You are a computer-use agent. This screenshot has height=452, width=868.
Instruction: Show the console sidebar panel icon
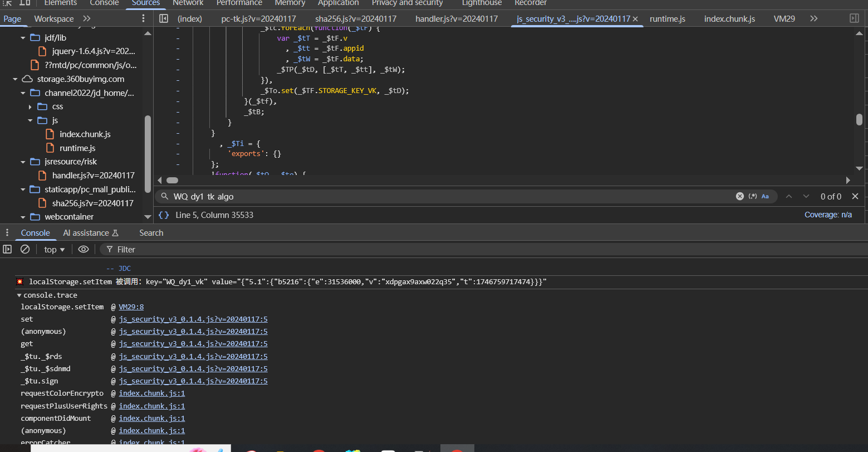pos(7,249)
